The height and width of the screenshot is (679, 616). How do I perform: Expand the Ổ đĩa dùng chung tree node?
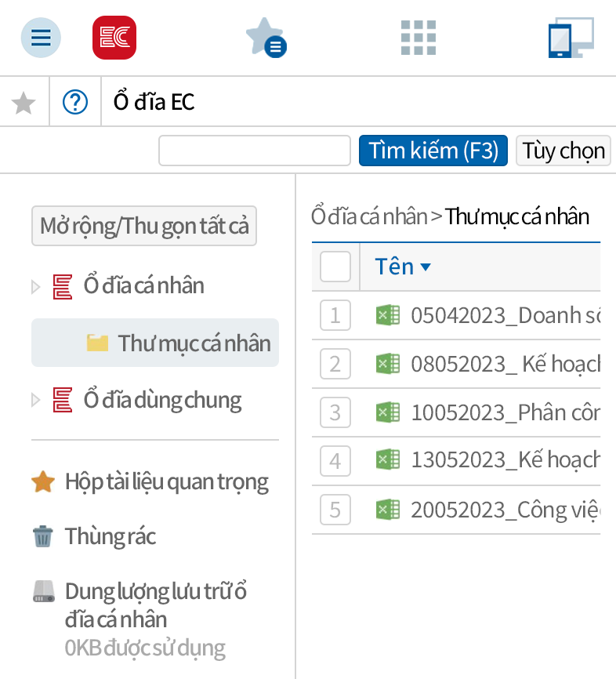tap(35, 401)
